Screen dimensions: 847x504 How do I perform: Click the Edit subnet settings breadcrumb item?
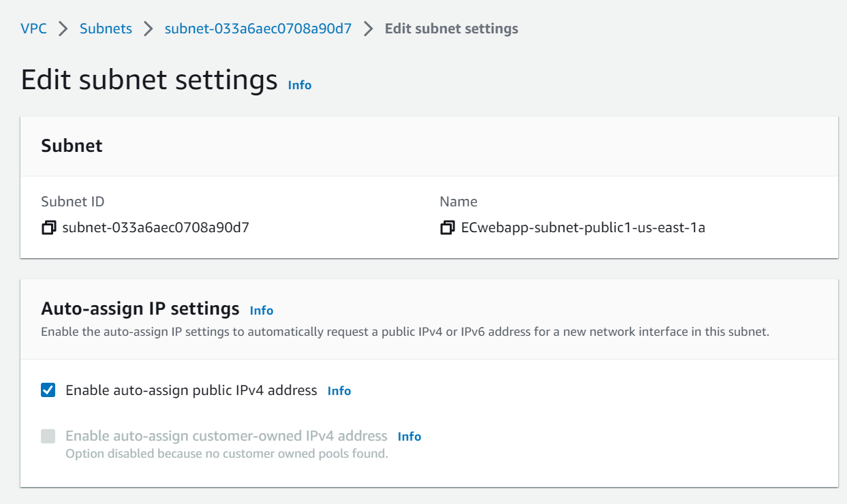[x=451, y=29]
